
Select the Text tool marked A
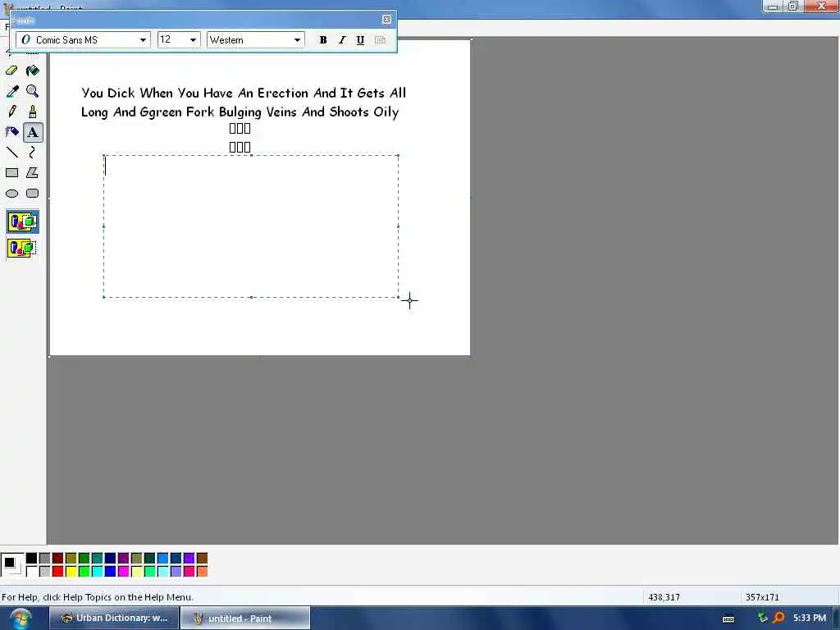(x=33, y=132)
